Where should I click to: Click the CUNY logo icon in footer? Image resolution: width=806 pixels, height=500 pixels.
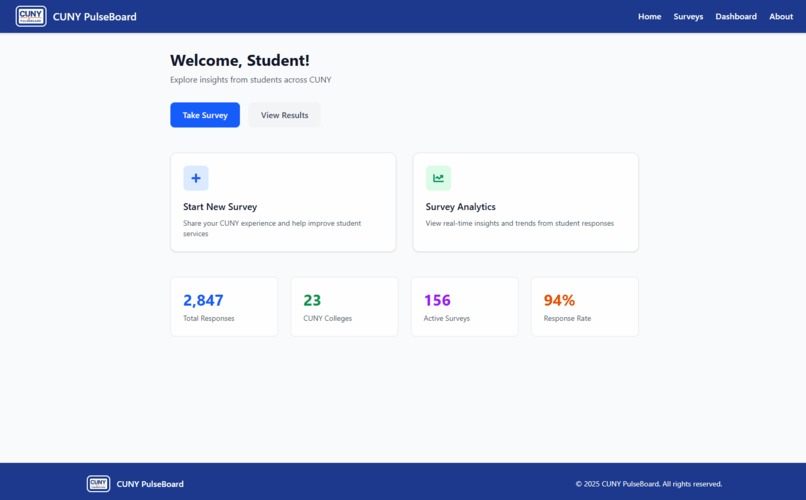[x=98, y=484]
